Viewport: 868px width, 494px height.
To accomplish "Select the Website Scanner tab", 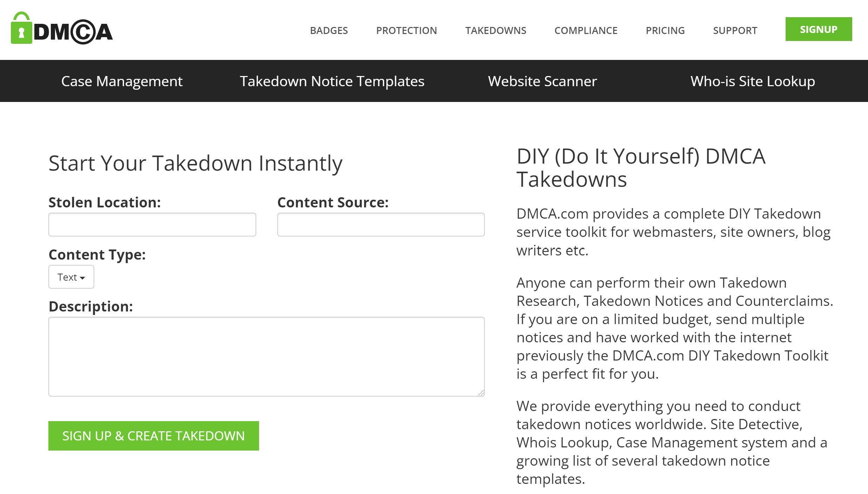I will click(542, 81).
